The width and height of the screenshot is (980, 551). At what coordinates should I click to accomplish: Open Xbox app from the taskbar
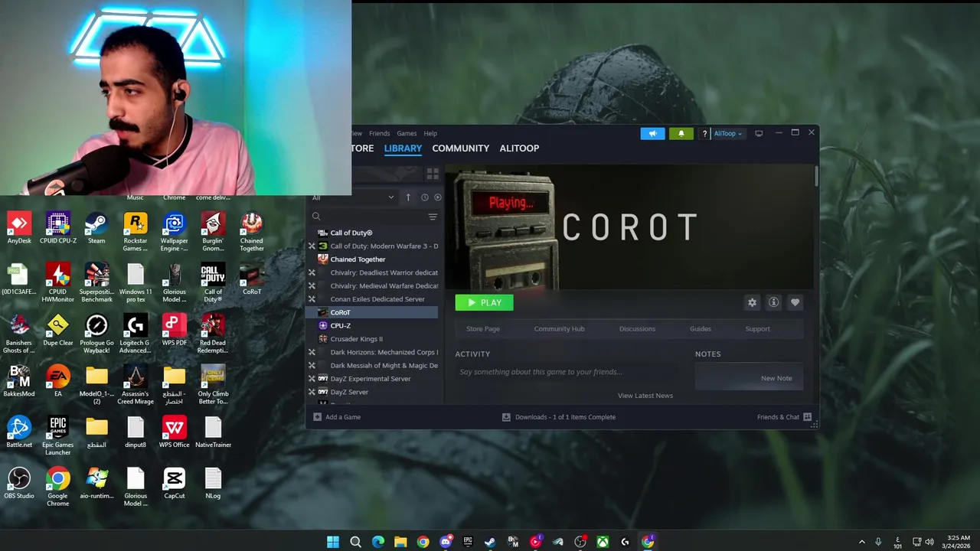603,542
